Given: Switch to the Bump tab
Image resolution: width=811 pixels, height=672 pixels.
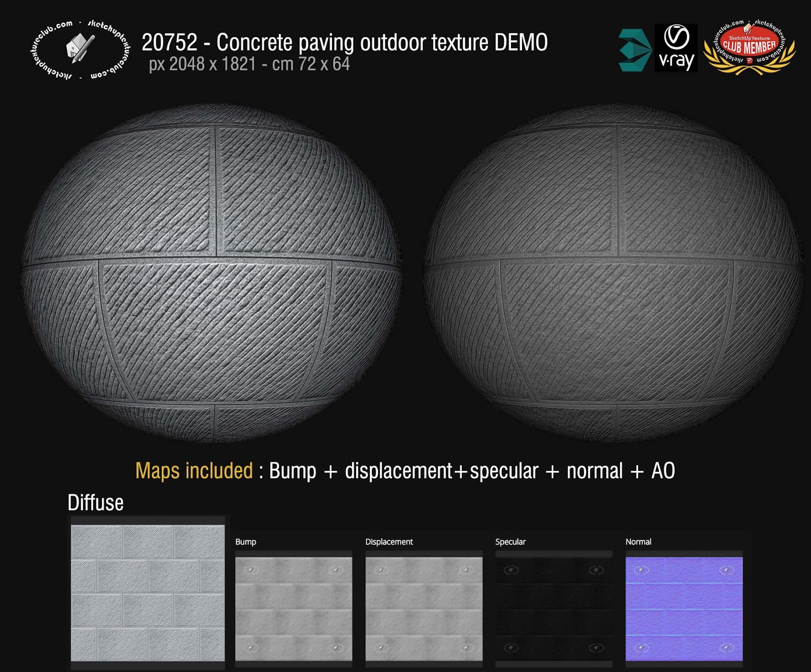Looking at the screenshot, I should tap(245, 542).
